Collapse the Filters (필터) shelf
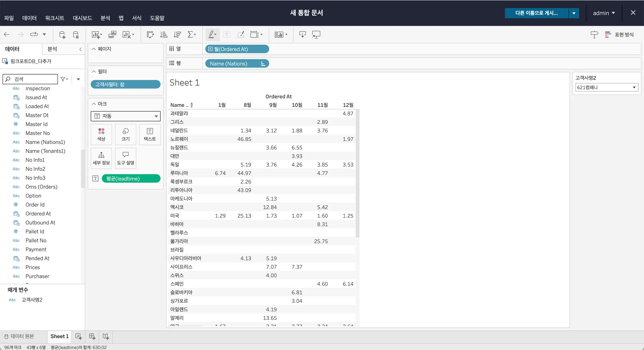Viewport: 644px width, 350px height. click(94, 71)
